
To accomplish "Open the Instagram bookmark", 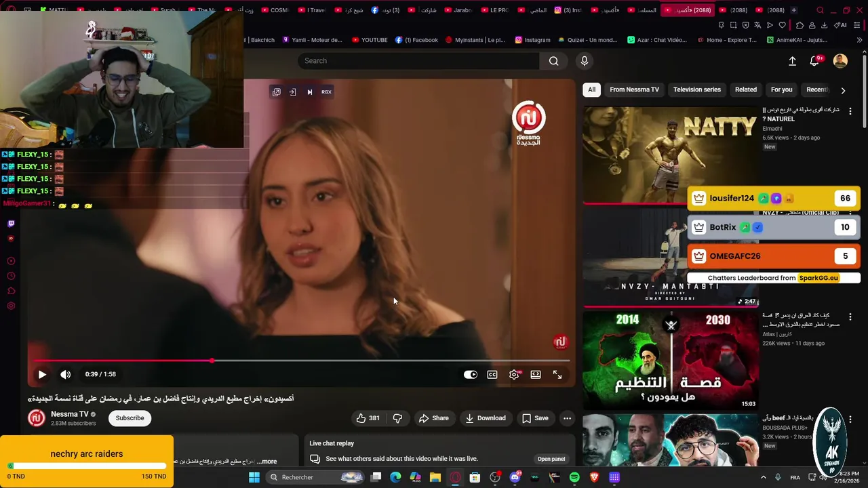I will coord(532,40).
